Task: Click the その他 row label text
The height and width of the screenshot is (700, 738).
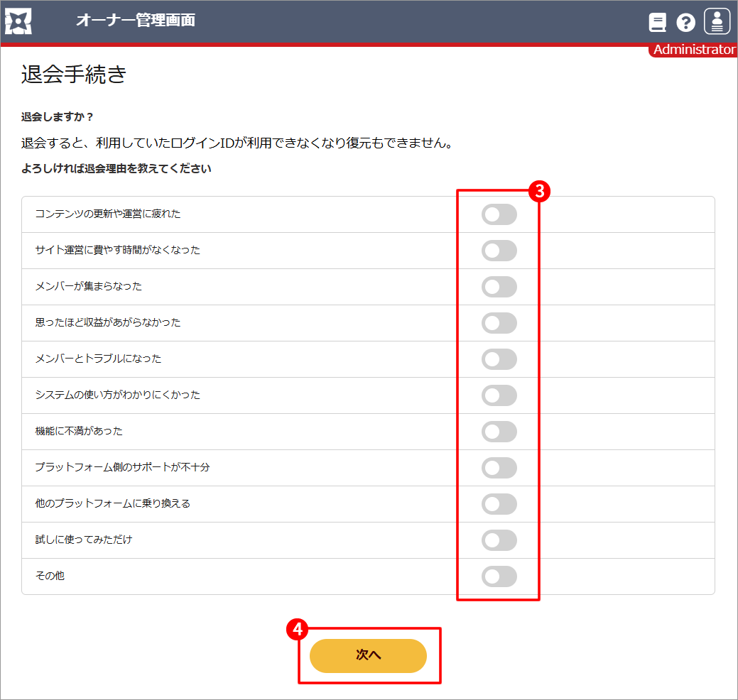Action: [x=50, y=576]
